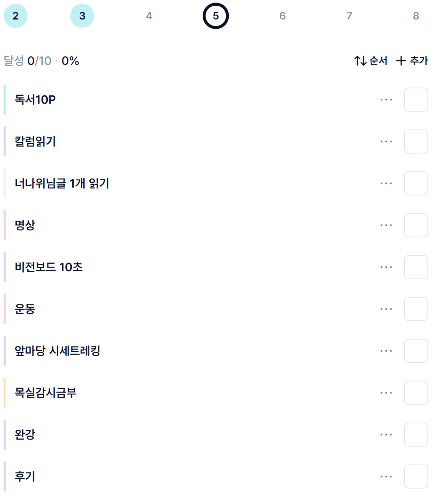Click the green color bar beside 독서10P

pos(4,100)
